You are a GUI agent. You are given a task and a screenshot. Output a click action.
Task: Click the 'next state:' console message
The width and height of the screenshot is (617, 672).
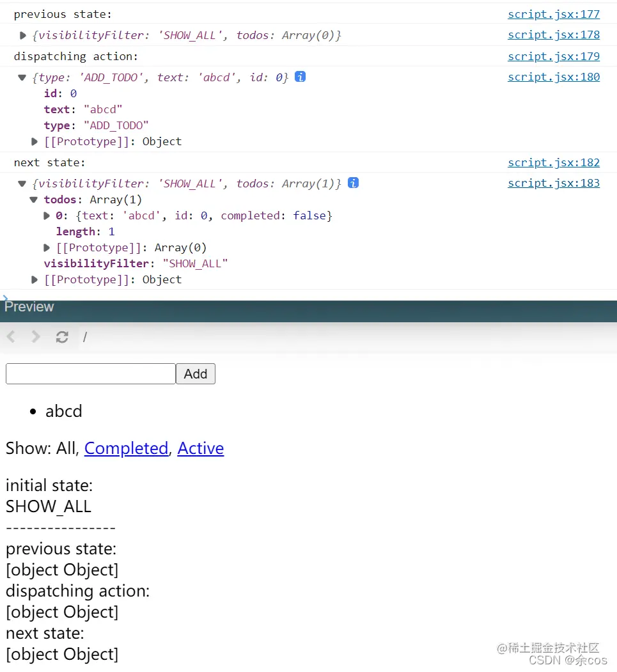pos(49,162)
